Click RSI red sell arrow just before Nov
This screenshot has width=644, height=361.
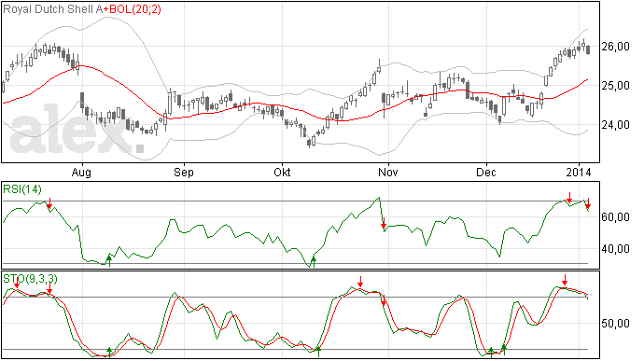click(384, 223)
